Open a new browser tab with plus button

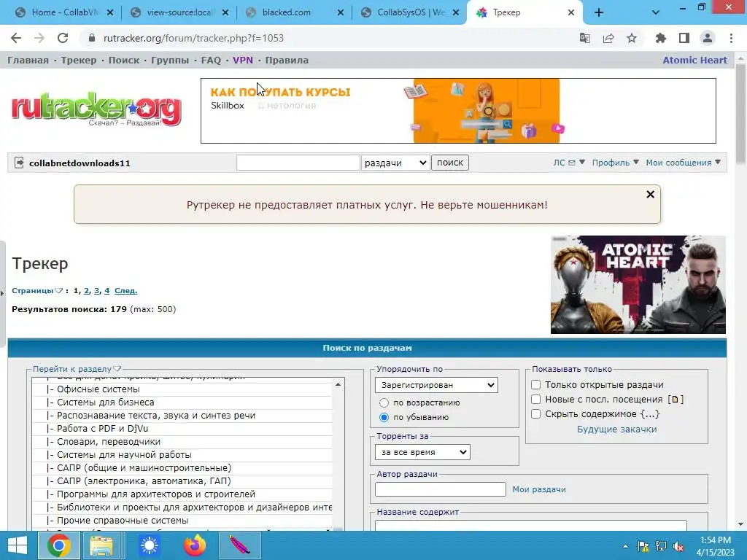coord(599,13)
